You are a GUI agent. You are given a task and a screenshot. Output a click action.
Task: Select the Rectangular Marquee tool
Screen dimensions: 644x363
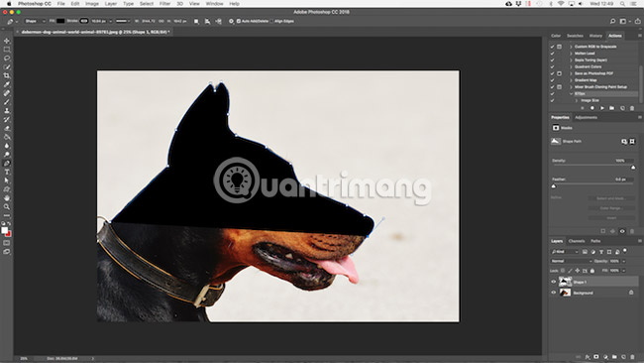7,50
